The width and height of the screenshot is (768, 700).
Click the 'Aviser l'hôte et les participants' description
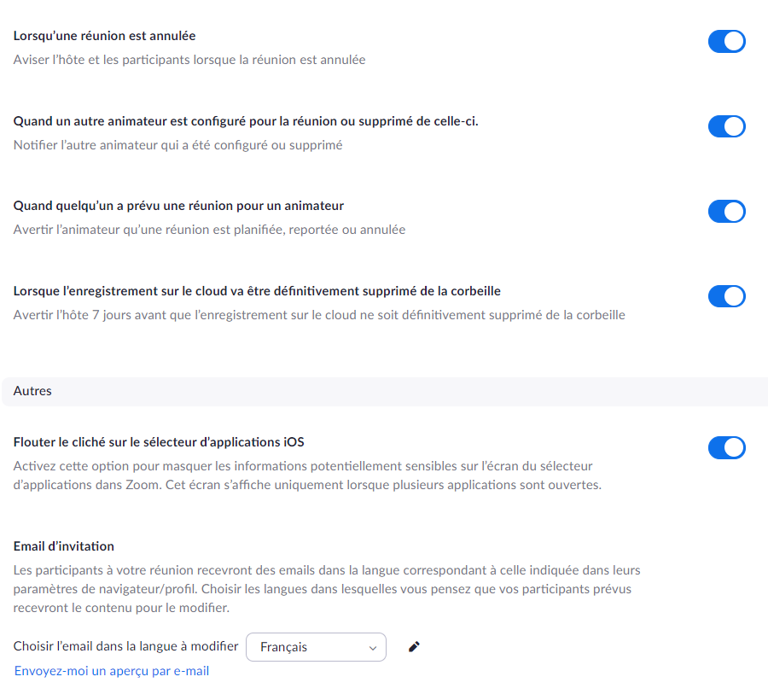coord(189,60)
